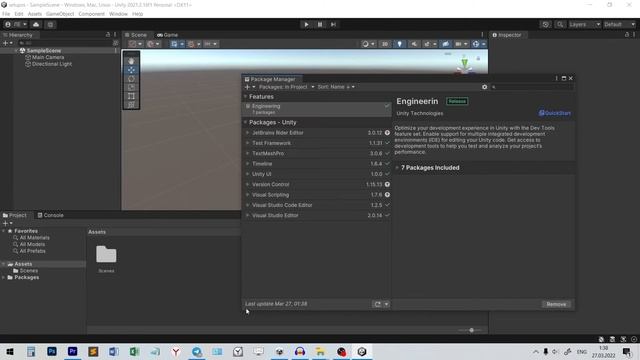Image resolution: width=640 pixels, height=360 pixels.
Task: Open the File menu
Action: tap(6, 14)
